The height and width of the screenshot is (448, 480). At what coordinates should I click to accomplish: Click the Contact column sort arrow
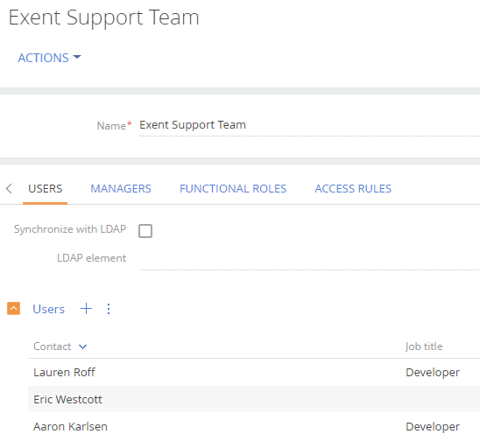pyautogui.click(x=82, y=346)
